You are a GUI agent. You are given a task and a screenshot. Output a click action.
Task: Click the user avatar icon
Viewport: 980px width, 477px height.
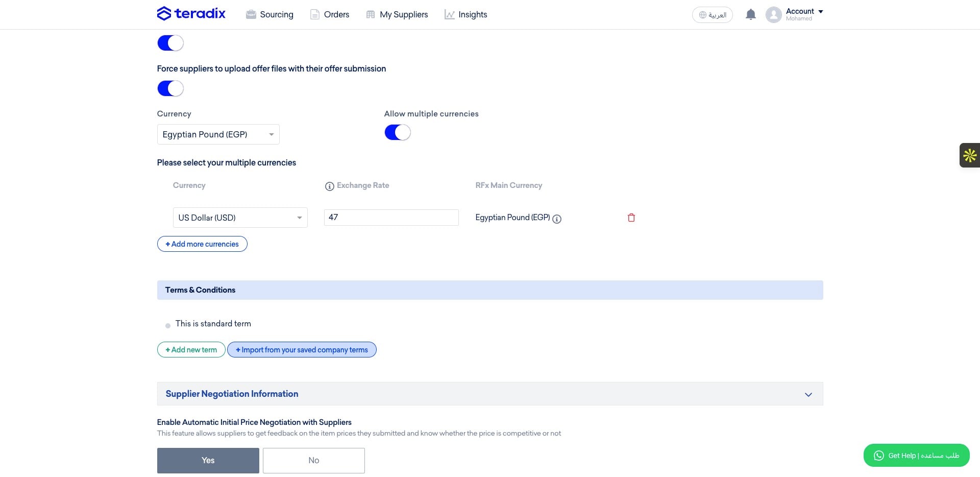click(774, 15)
